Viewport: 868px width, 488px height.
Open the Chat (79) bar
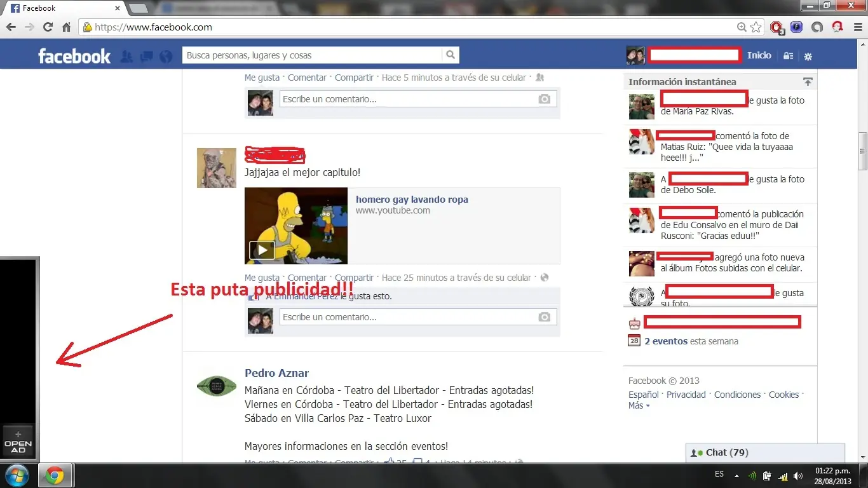[x=766, y=452]
